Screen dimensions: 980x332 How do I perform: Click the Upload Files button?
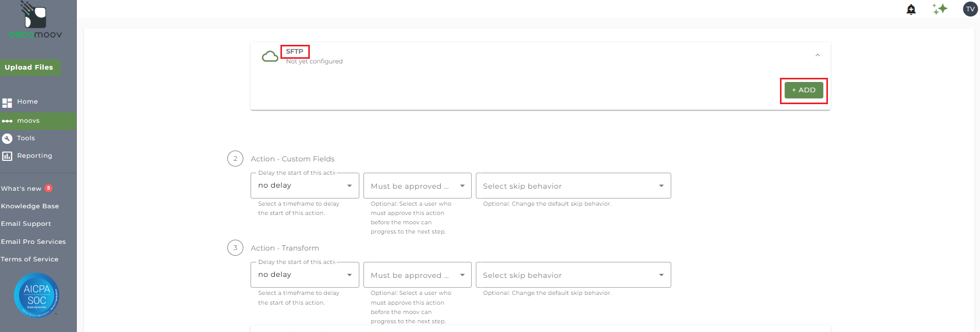click(x=29, y=68)
